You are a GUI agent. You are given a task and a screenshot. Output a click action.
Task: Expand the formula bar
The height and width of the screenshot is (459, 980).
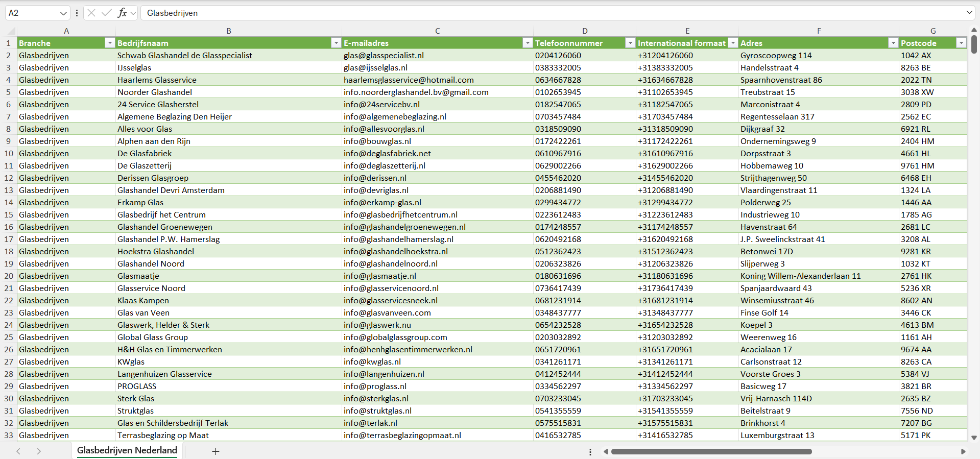click(x=969, y=13)
